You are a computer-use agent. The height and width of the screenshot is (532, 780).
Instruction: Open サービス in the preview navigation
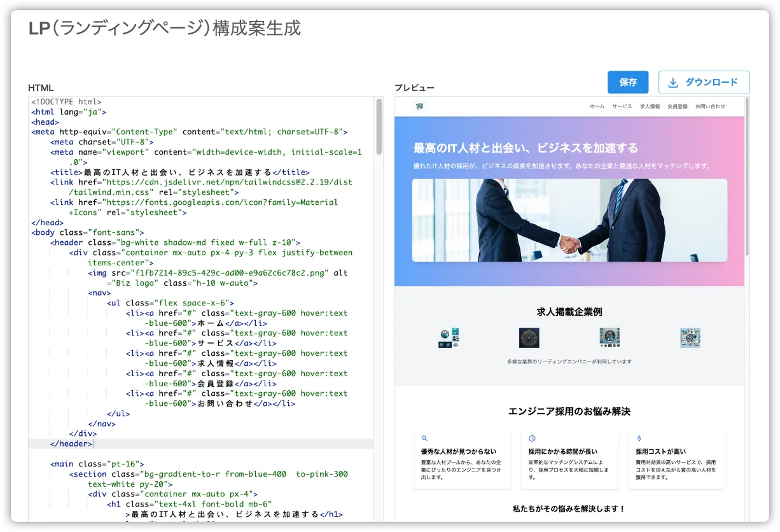click(622, 106)
